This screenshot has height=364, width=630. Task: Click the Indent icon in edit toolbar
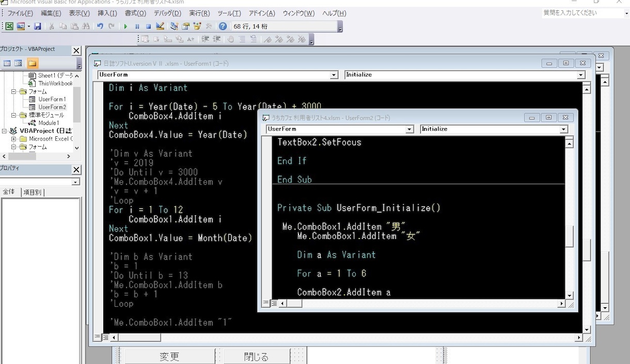[x=206, y=39]
